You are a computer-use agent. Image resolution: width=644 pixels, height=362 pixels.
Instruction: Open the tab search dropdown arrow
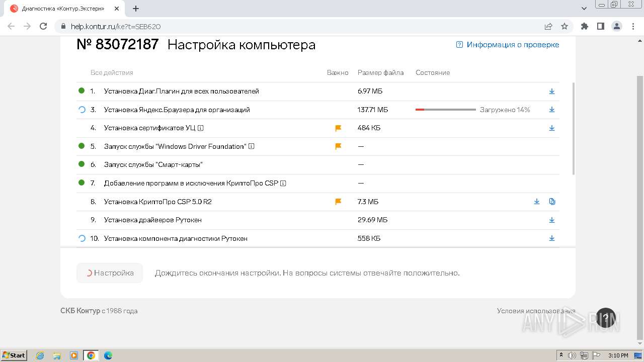pos(584,9)
